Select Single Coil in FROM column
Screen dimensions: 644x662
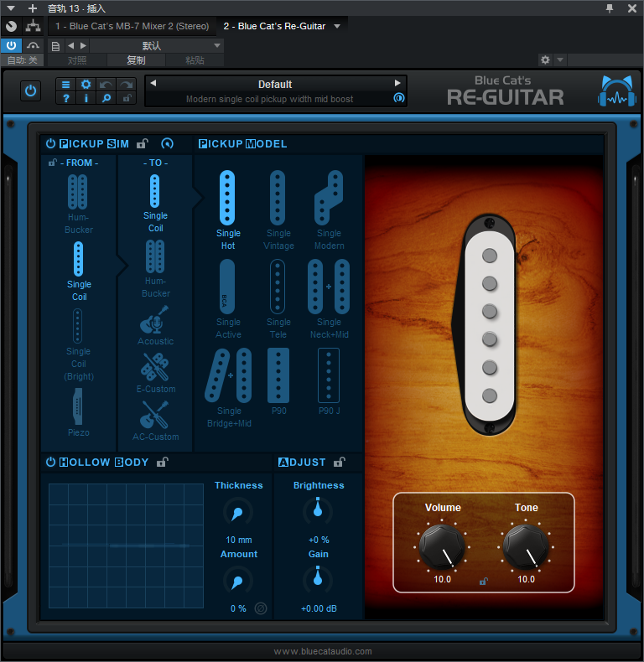pos(79,271)
